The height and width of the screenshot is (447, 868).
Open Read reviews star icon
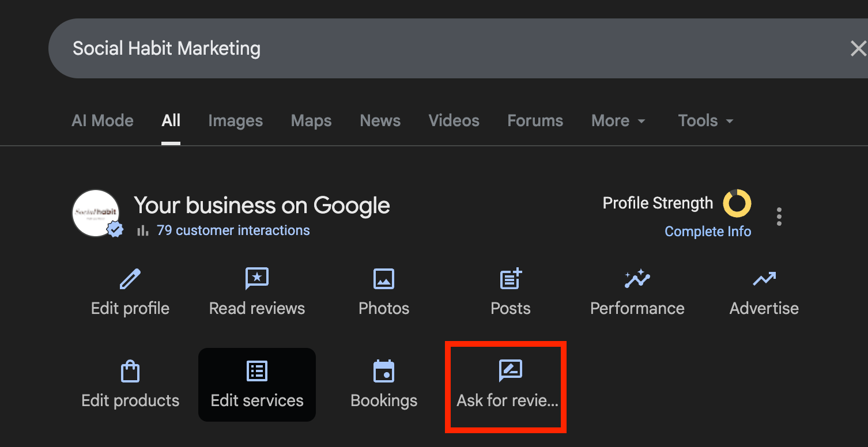(x=257, y=279)
